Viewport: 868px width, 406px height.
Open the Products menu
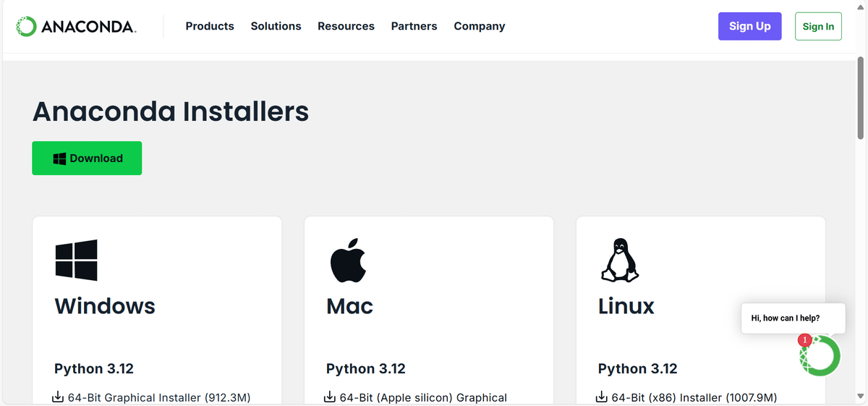(210, 26)
